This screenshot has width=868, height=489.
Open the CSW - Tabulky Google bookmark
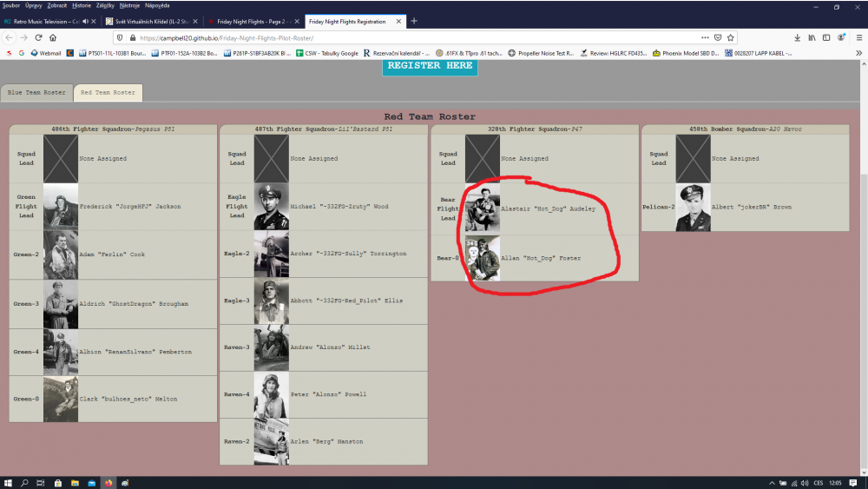click(326, 53)
